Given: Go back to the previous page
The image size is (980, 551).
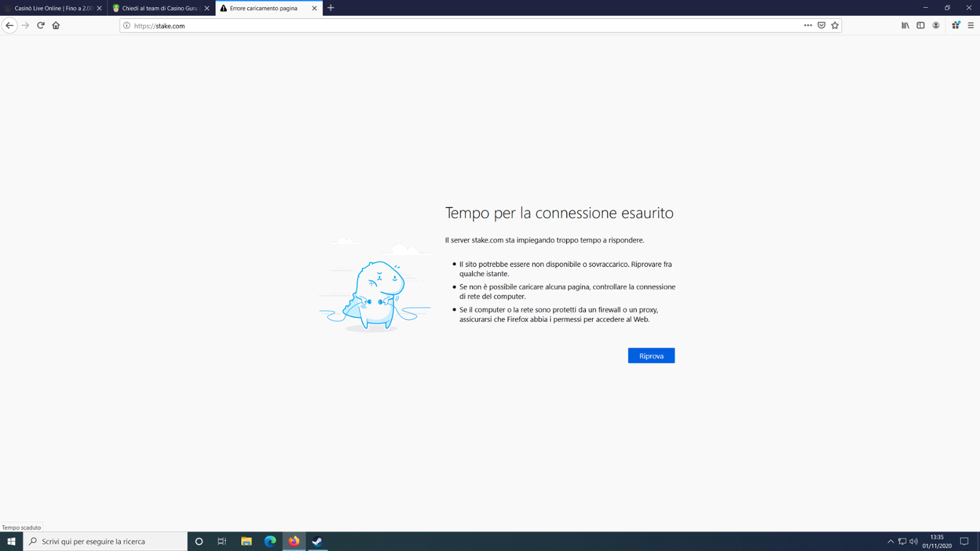Looking at the screenshot, I should point(9,25).
